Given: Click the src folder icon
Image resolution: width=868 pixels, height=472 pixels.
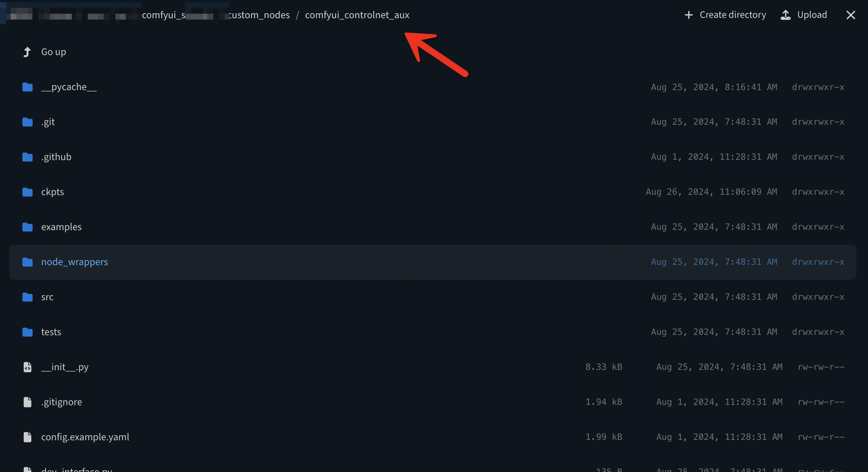Looking at the screenshot, I should (x=27, y=297).
